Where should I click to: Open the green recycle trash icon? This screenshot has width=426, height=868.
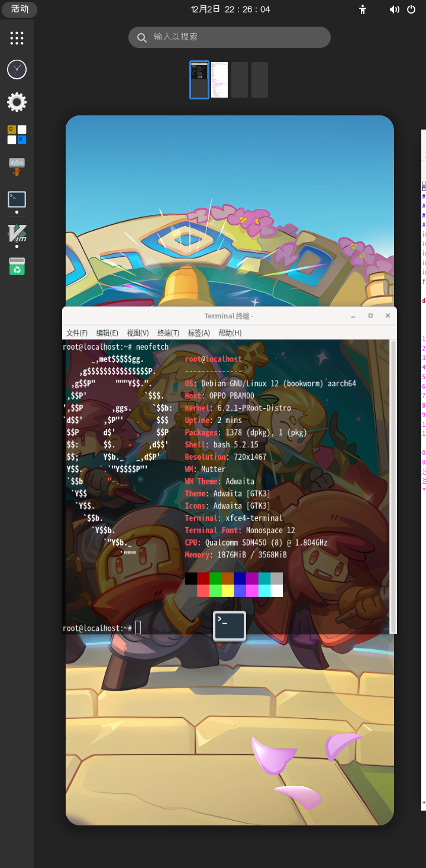pos(17,266)
